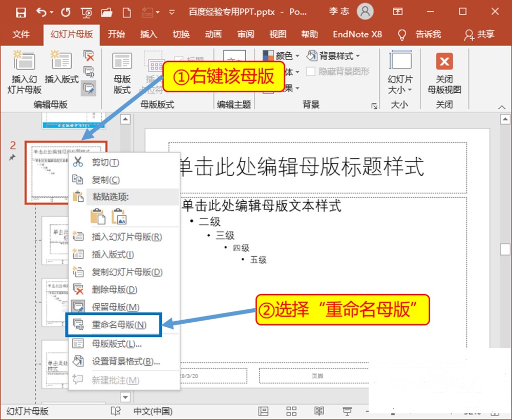The width and height of the screenshot is (512, 420).
Task: Select slide master thumbnail number 2
Action: 66,173
